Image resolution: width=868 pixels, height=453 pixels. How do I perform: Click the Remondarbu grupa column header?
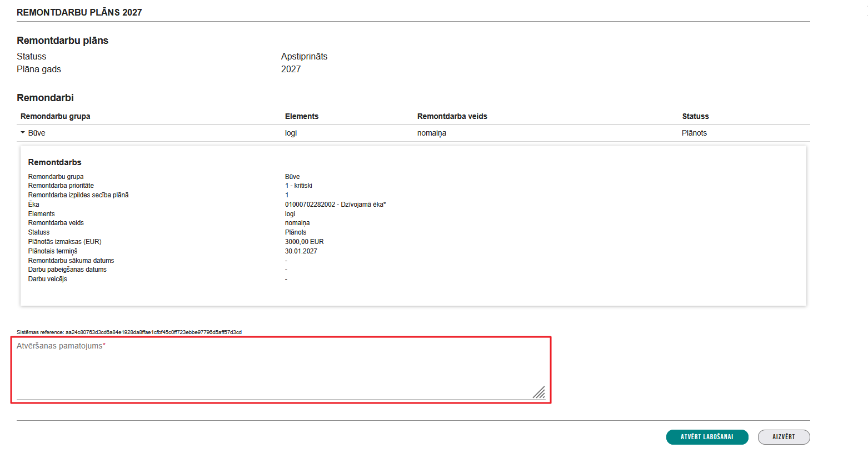56,116
